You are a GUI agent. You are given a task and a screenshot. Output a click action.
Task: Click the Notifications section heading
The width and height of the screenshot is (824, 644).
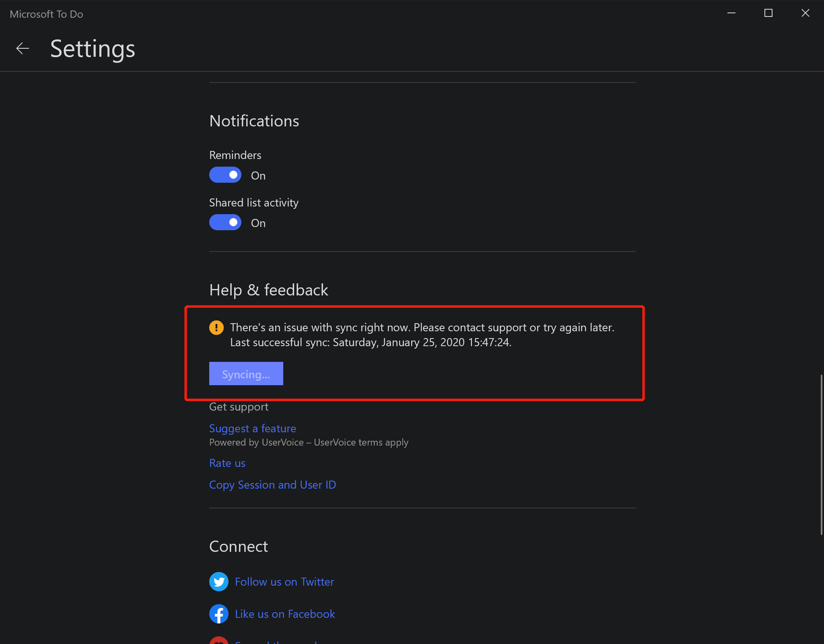(254, 121)
